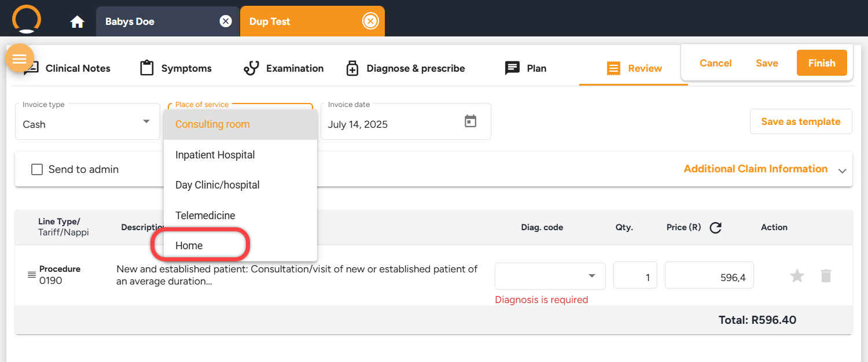Expand Additional Claim Information section
868x362 pixels.
click(765, 169)
